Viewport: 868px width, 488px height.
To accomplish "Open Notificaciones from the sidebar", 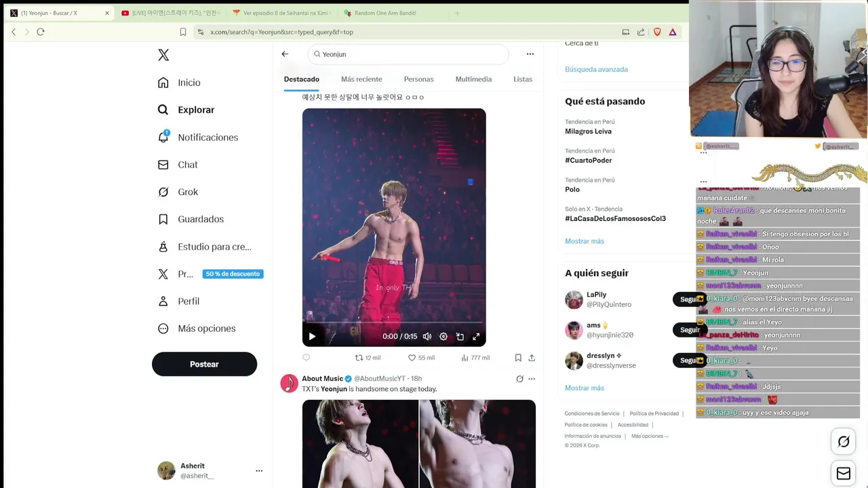I will click(198, 137).
